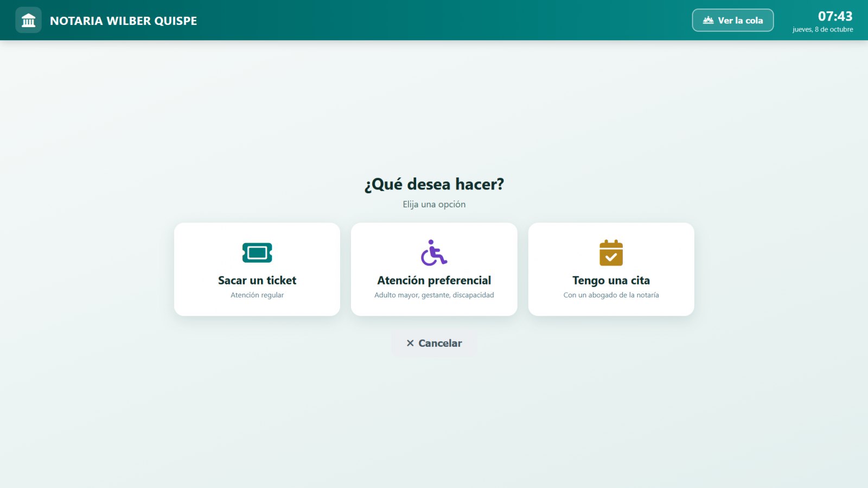Click the notary building logo icon
The width and height of the screenshot is (868, 488).
tap(28, 20)
